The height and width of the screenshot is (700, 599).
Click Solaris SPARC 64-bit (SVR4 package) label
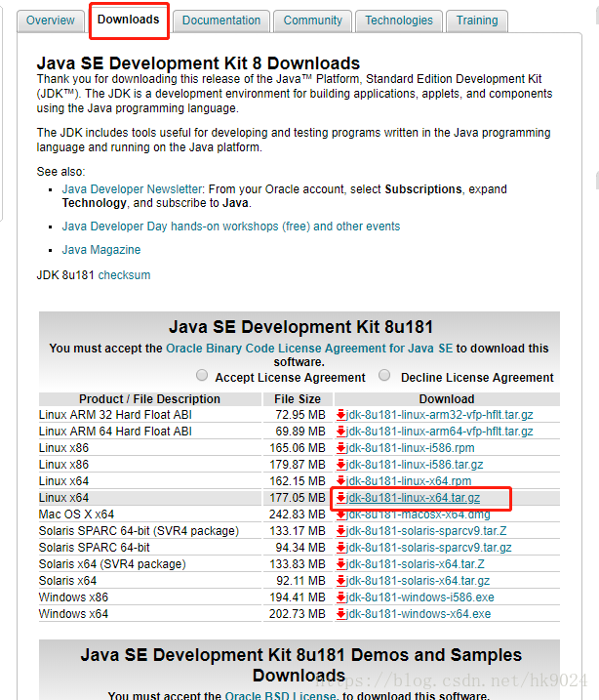click(139, 531)
